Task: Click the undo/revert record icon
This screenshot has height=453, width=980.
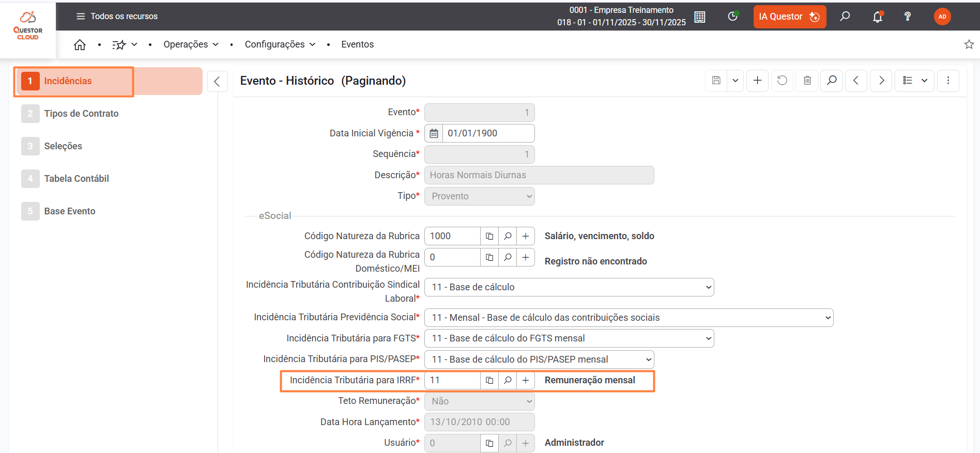Action: tap(782, 81)
